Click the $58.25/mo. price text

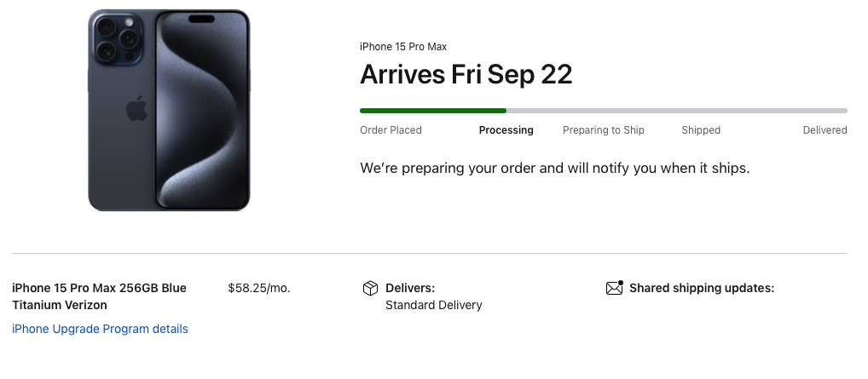[259, 288]
